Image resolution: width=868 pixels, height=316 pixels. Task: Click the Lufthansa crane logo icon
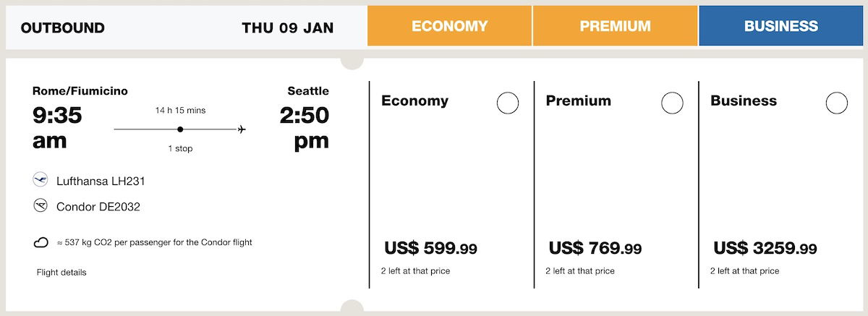click(x=41, y=181)
